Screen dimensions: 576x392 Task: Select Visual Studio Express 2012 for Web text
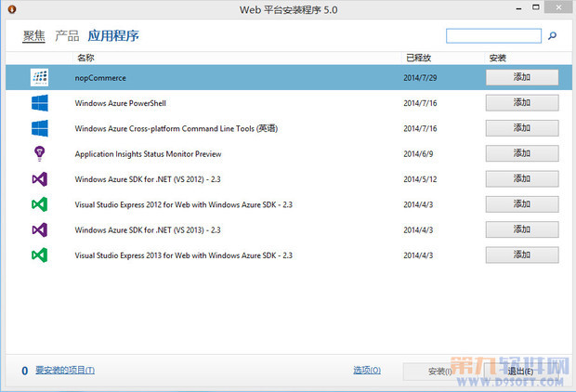coord(184,204)
